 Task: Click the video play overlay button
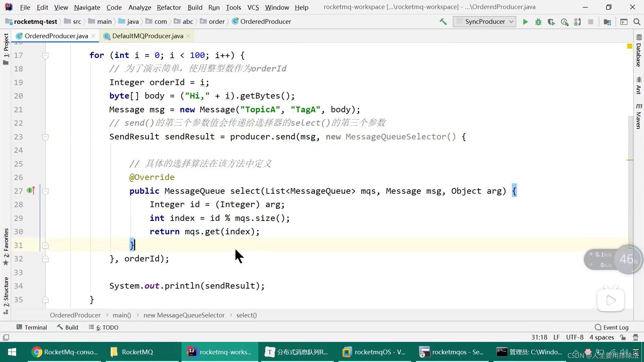point(611,300)
